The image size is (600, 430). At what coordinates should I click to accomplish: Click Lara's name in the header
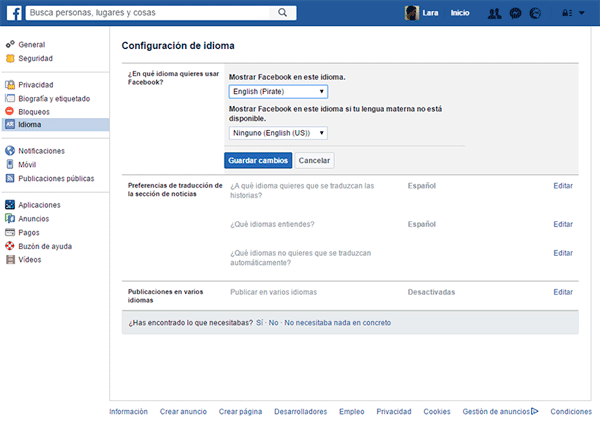[430, 13]
